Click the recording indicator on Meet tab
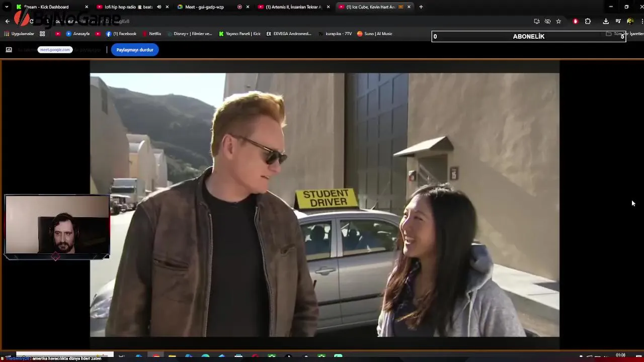This screenshot has width=644, height=362. tap(239, 7)
